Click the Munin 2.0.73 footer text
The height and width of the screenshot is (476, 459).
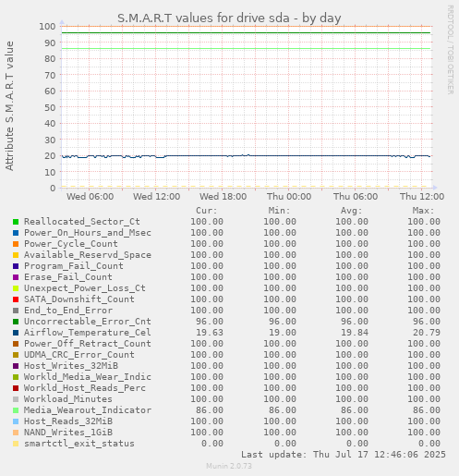229,466
